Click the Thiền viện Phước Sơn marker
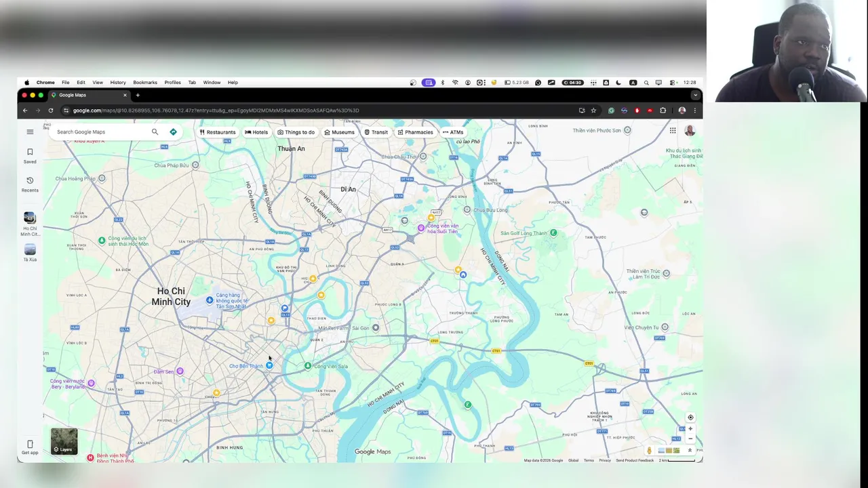The width and height of the screenshot is (868, 488). pyautogui.click(x=627, y=130)
